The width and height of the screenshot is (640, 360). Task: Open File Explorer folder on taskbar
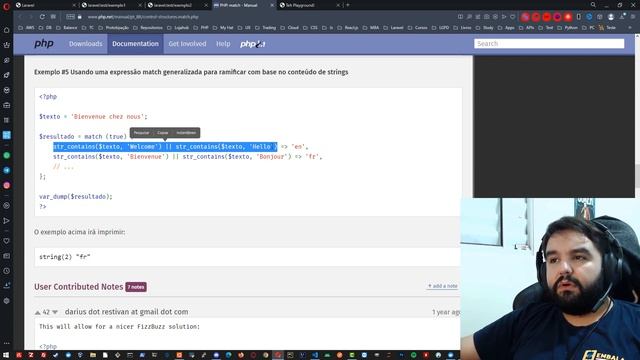[93, 355]
